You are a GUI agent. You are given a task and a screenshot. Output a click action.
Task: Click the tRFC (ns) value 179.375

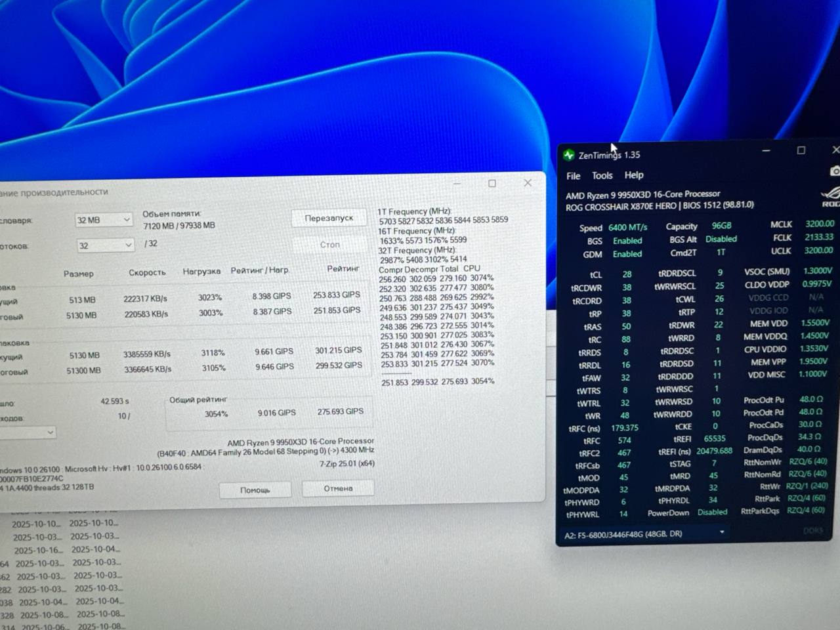click(x=625, y=428)
